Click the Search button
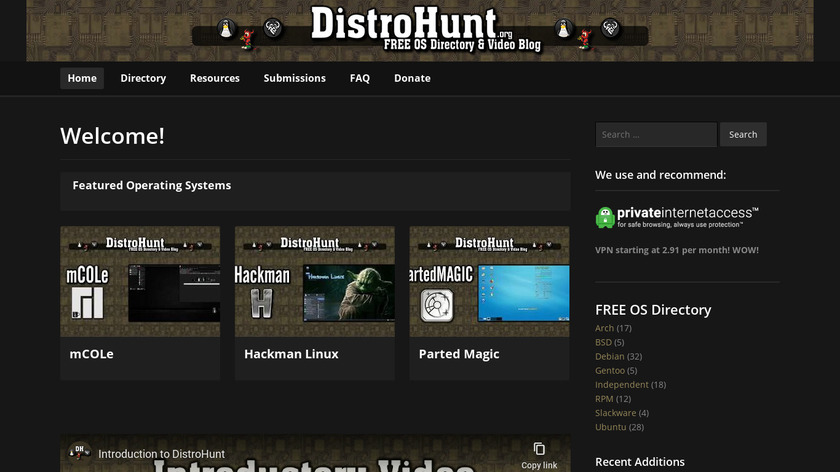The image size is (840, 472). [x=743, y=134]
